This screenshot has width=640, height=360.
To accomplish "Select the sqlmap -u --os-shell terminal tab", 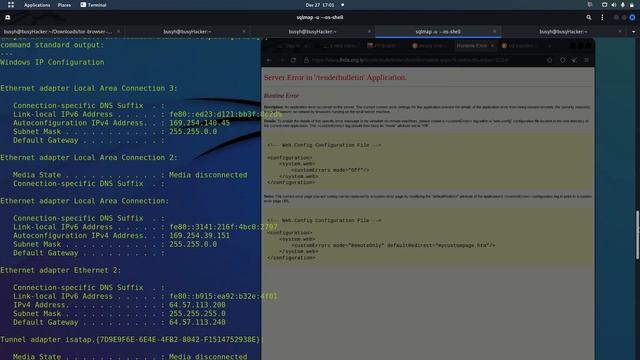I will 438,31.
